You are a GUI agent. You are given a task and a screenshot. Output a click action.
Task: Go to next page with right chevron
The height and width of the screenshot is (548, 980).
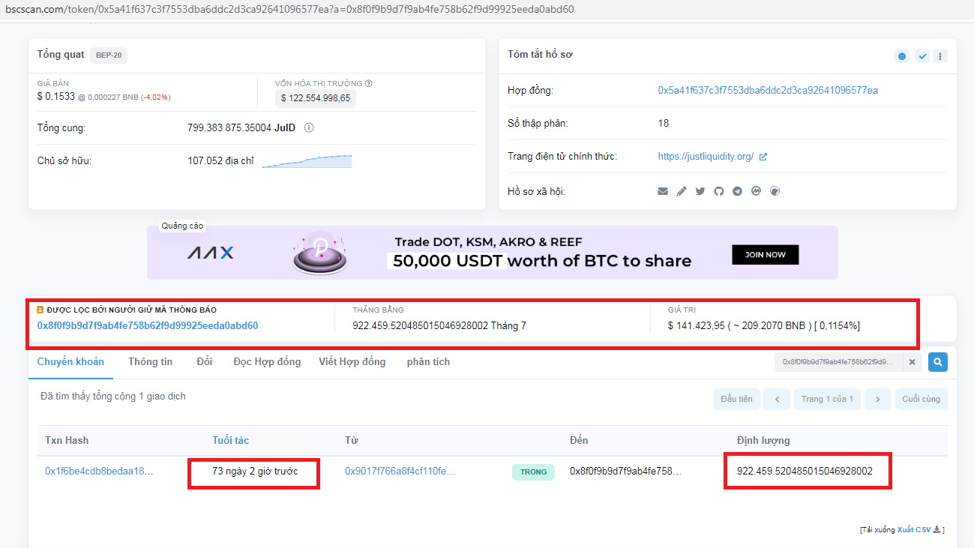877,399
